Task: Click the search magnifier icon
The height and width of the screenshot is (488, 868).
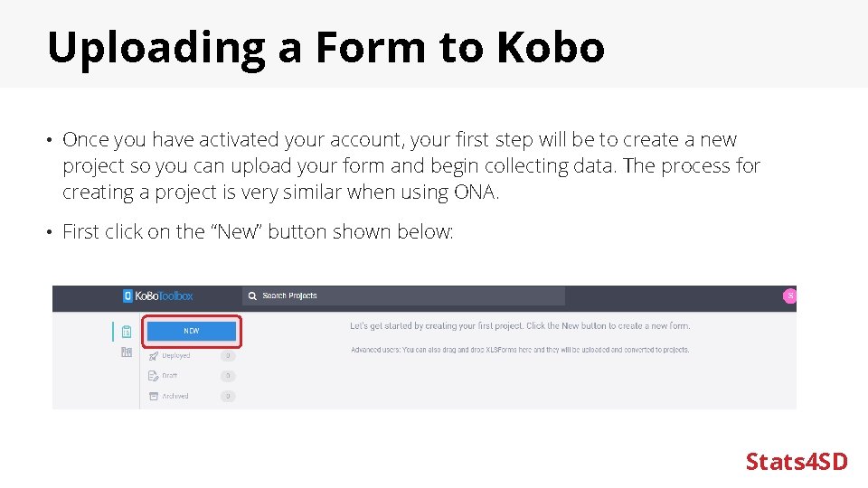Action: [253, 296]
